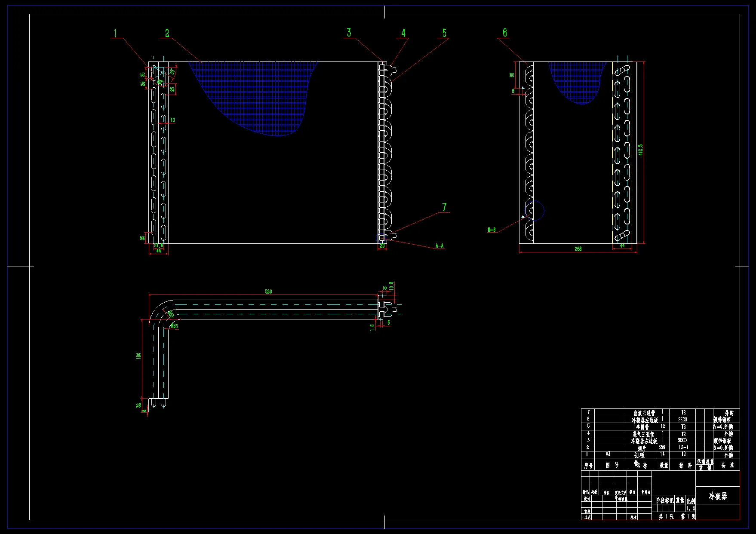The image size is (756, 534).
Task: Select the 520 length dimension text
Action: (x=268, y=292)
